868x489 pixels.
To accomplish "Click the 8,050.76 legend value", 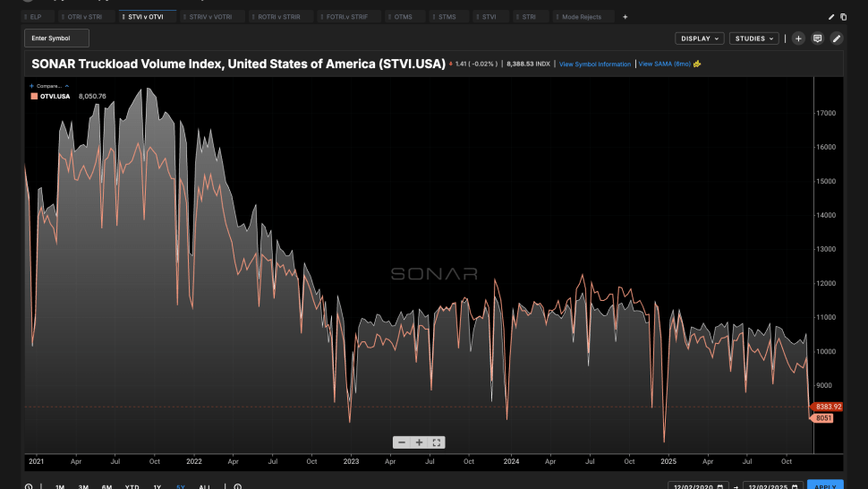I will click(x=92, y=97).
